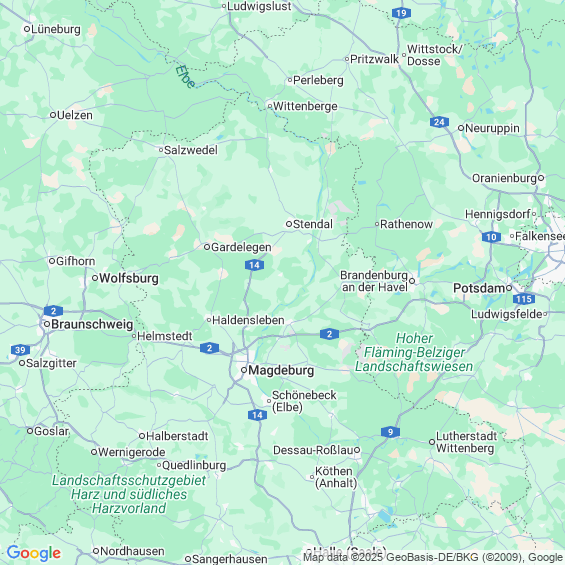Click the route 14 shield near Gardelegen

tap(254, 265)
